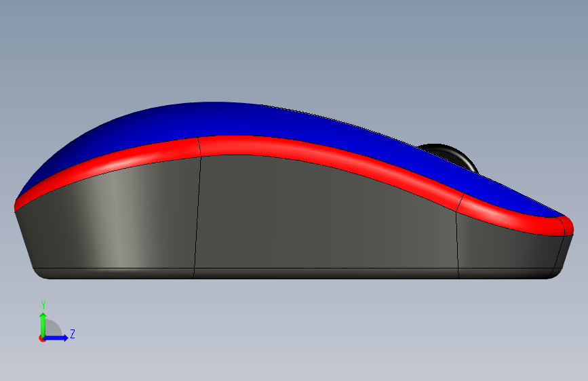
Task: Click the 'Y' axis label
Action: (x=43, y=305)
